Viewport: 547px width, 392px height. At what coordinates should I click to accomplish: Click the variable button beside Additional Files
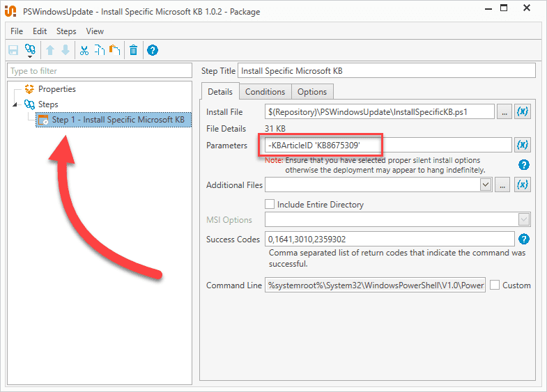tap(522, 185)
